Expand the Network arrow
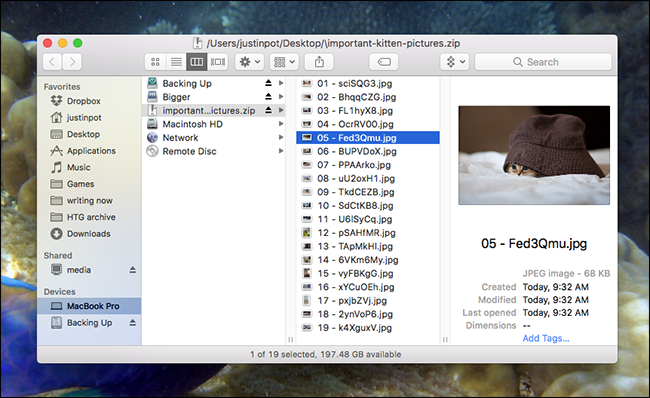 click(x=281, y=137)
